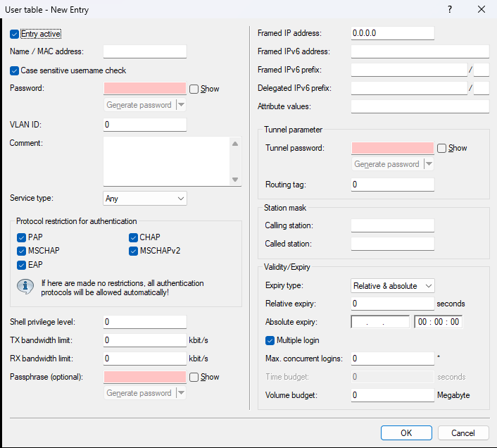Enable Show for Tunnel password
Screen dimensions: 497x448
pos(441,148)
